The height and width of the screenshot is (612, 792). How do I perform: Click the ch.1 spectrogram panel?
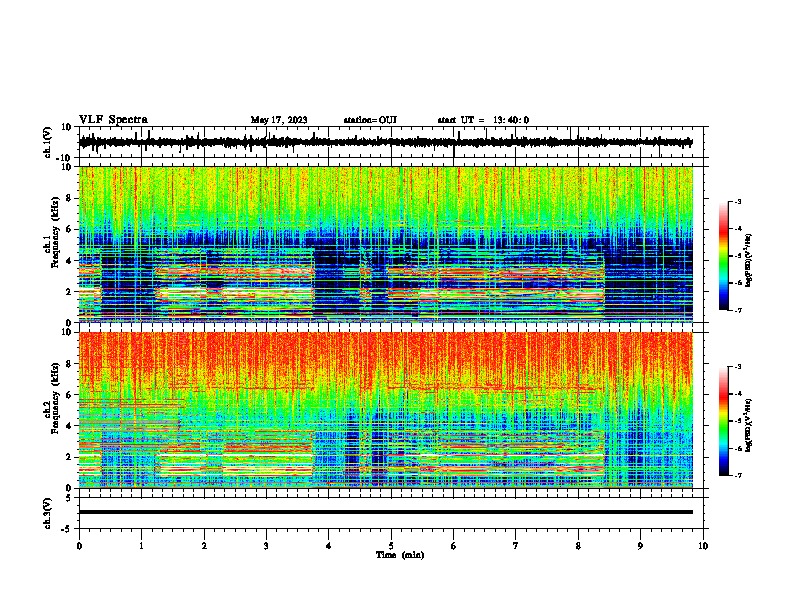(386, 244)
